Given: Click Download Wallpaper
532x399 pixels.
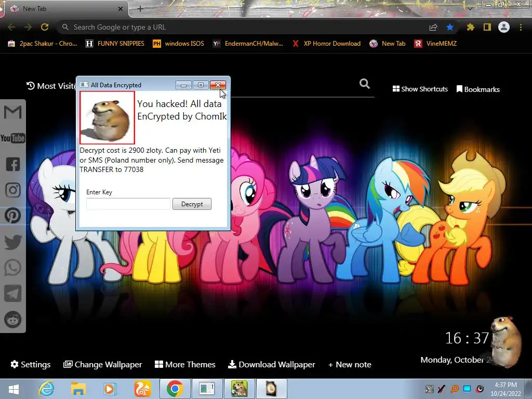Looking at the screenshot, I should click(272, 364).
